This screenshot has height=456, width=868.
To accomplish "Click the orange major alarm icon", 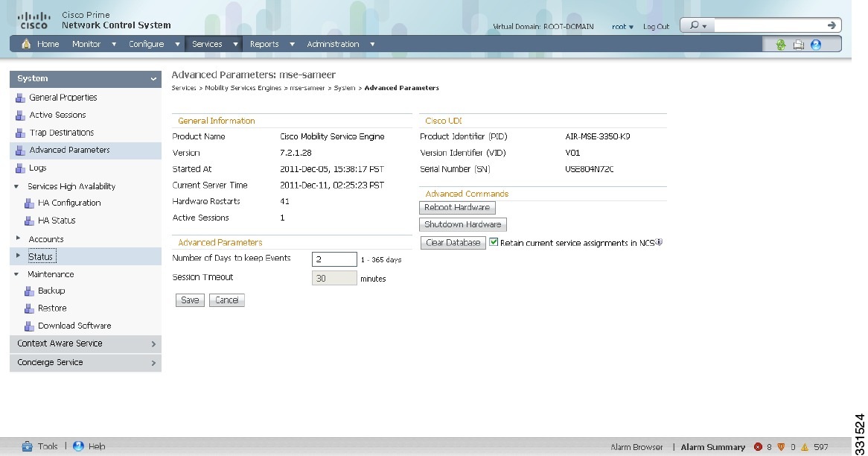I will 781,447.
